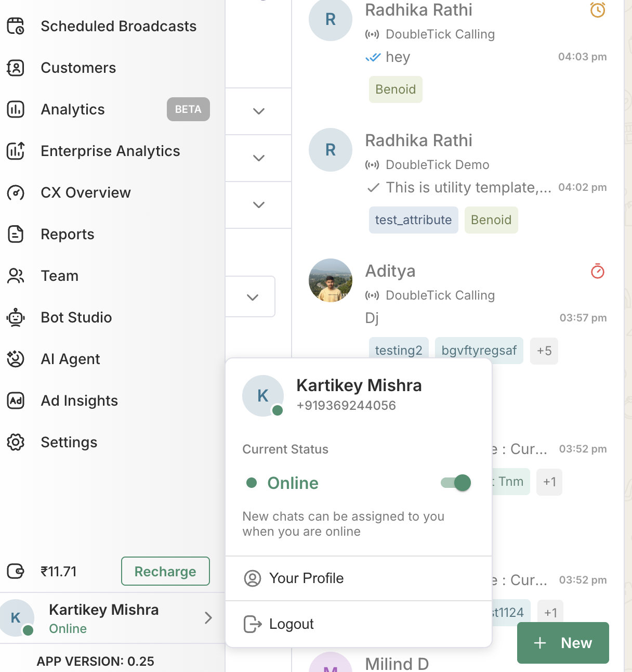Click the Customers contact icon

(16, 68)
